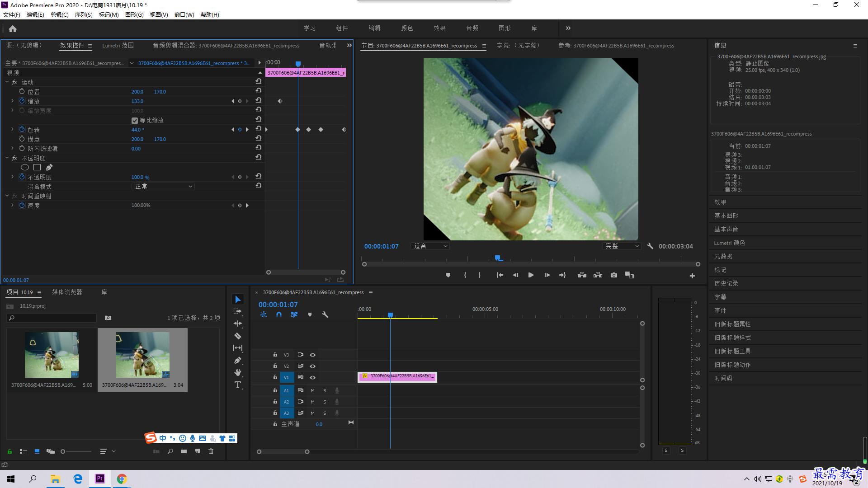The height and width of the screenshot is (488, 868).
Task: Play the program monitor
Action: tap(531, 275)
